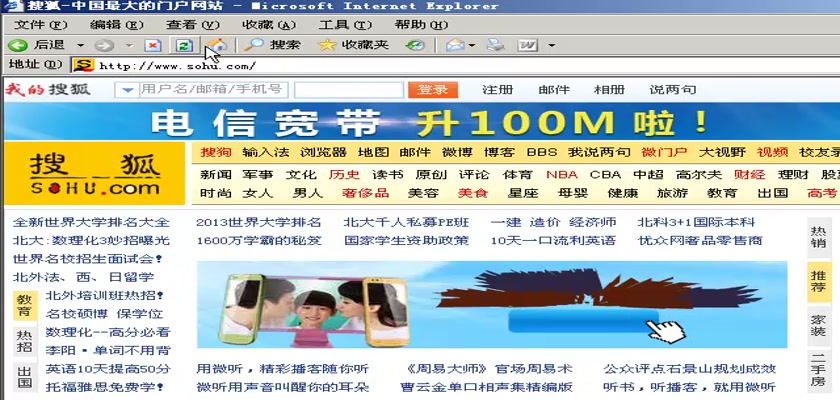Screen dimensions: 840x400
Task: Open 《周易大师》官场周易术 link
Action: pos(489,369)
